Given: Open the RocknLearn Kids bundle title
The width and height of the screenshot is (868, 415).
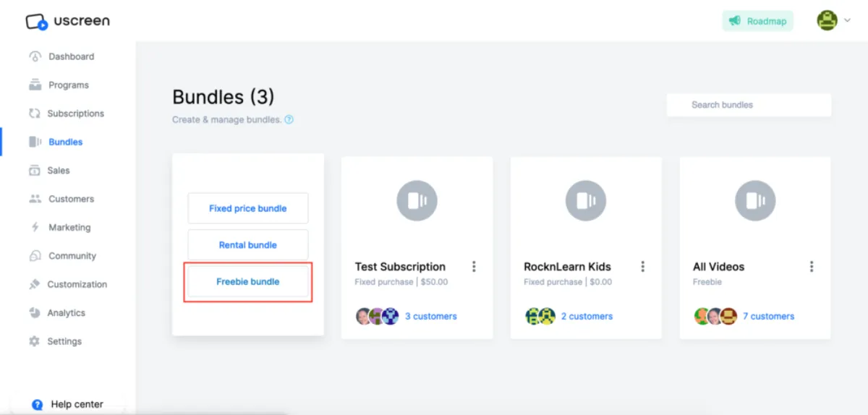Looking at the screenshot, I should (567, 267).
